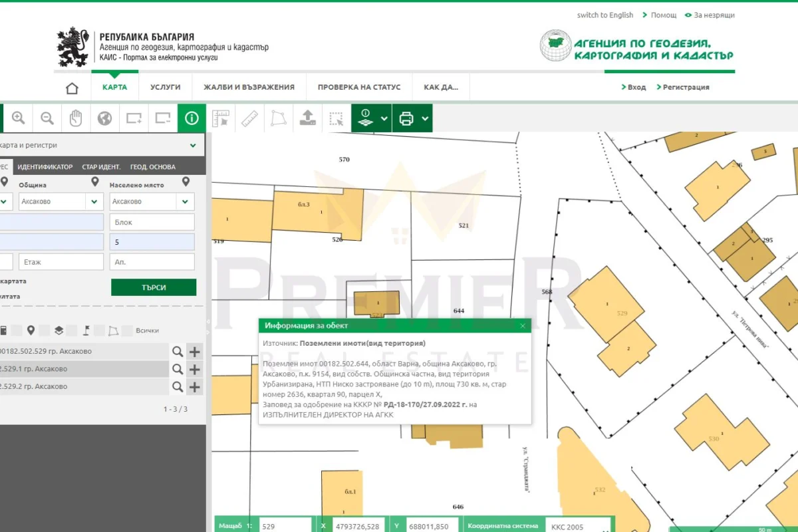Open the Община Аксаково dropdown
This screenshot has width=798, height=532.
click(x=94, y=201)
